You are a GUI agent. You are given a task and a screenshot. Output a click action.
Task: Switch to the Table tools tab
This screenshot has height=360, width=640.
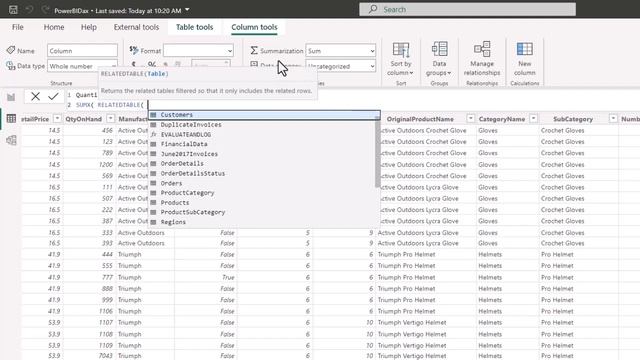[x=194, y=27]
